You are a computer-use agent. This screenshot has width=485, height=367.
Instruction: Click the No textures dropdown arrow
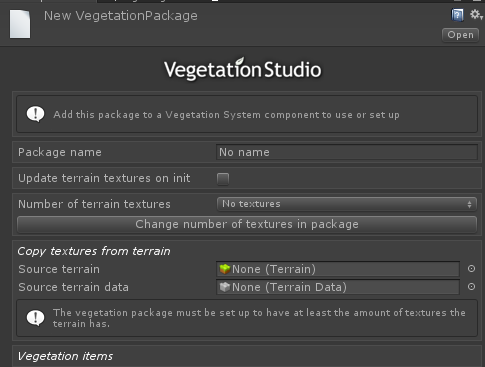tap(469, 204)
